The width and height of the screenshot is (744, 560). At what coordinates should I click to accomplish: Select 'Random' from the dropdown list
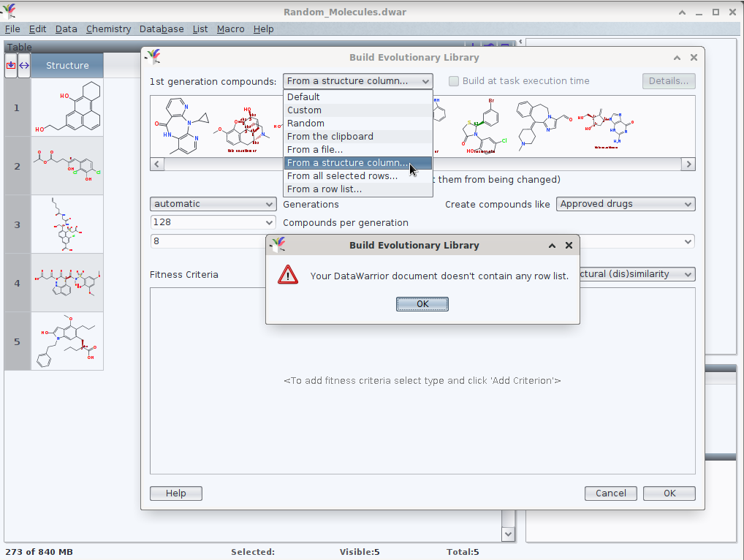[304, 124]
